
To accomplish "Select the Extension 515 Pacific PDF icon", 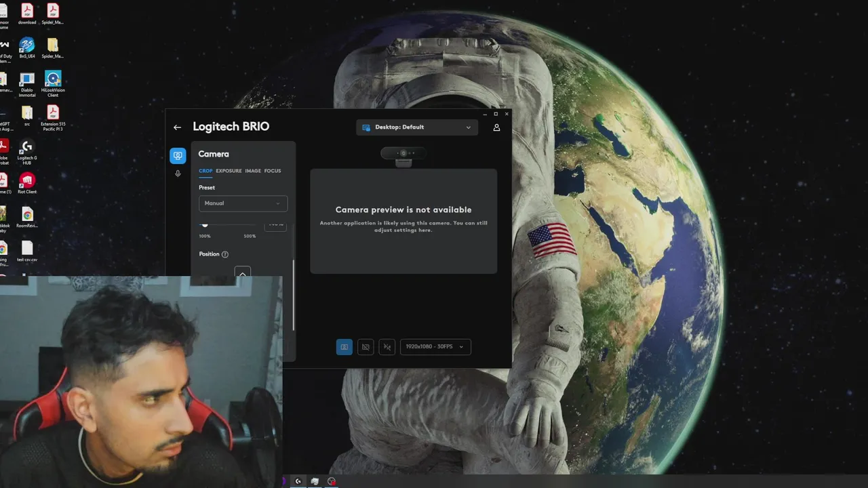I will tap(53, 119).
